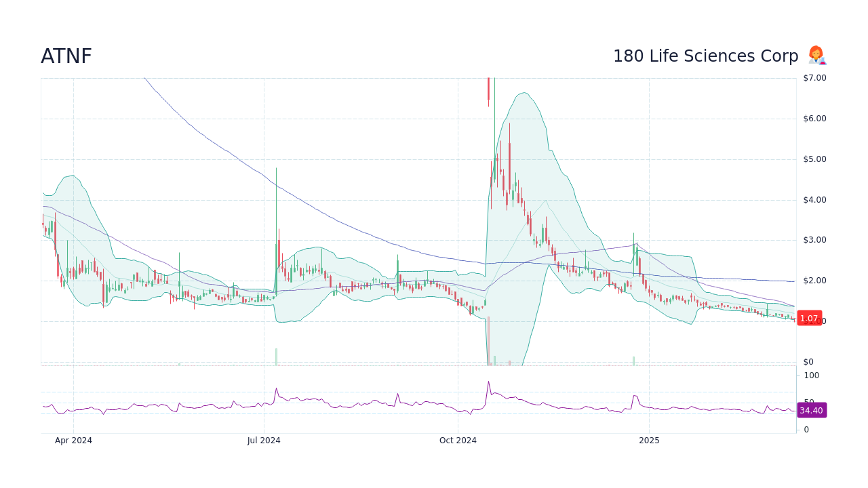The image size is (868, 488).
Task: Click the $0 price axis label
Action: click(x=808, y=362)
